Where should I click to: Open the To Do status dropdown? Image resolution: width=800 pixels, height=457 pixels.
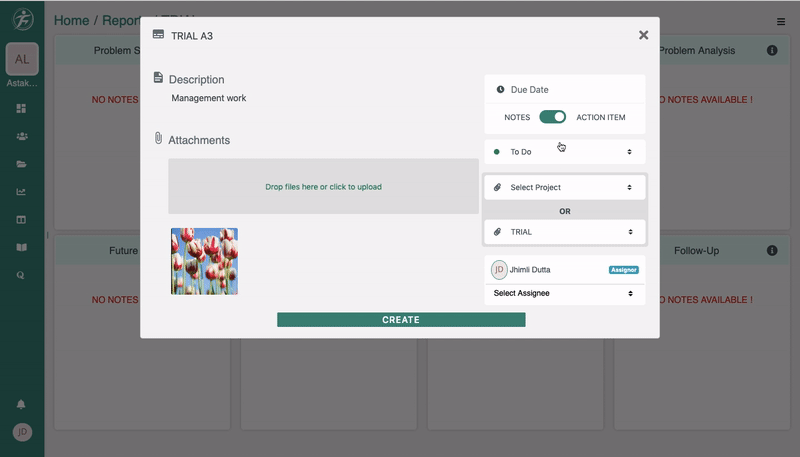tap(565, 152)
